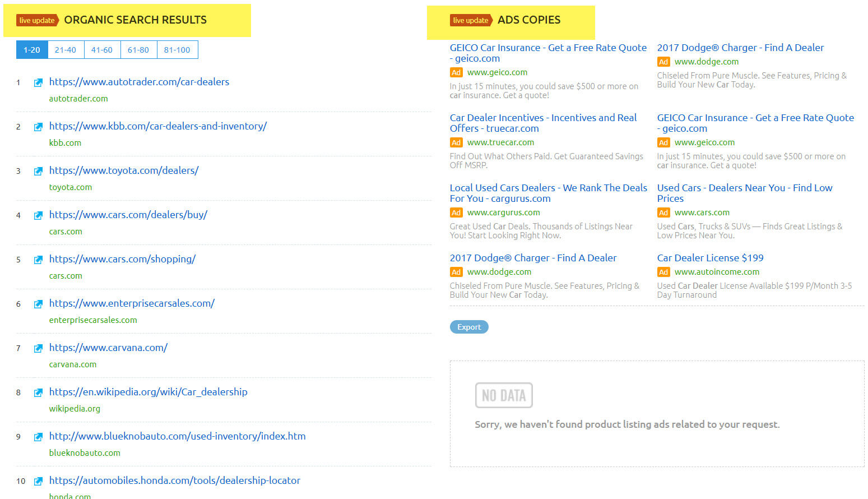The height and width of the screenshot is (499, 868).
Task: Switch to results 21-40 tab
Action: pos(66,49)
